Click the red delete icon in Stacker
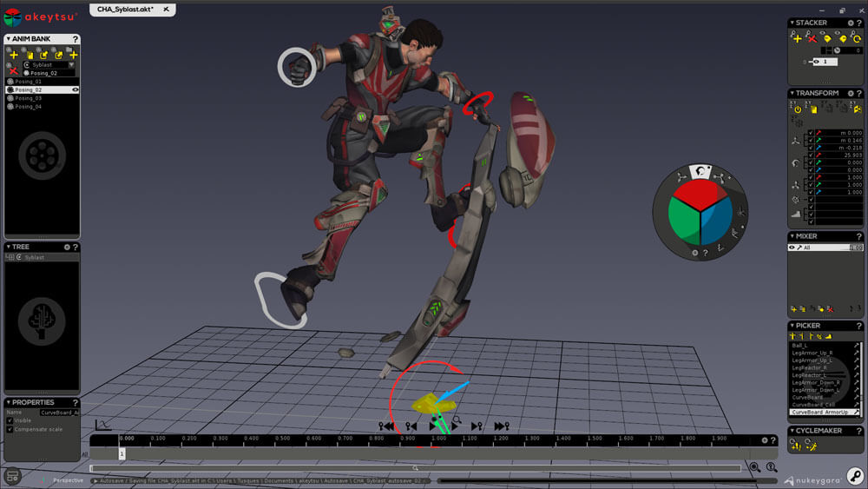Viewport: 868px width, 489px height. point(812,38)
